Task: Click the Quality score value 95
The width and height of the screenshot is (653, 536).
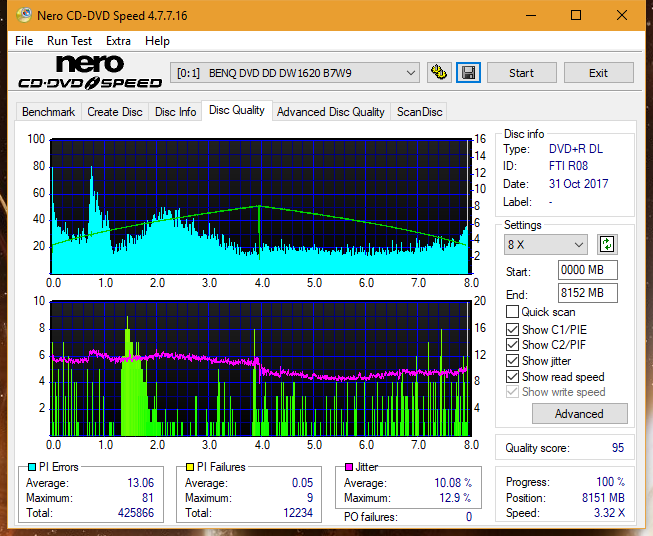Action: tap(618, 448)
